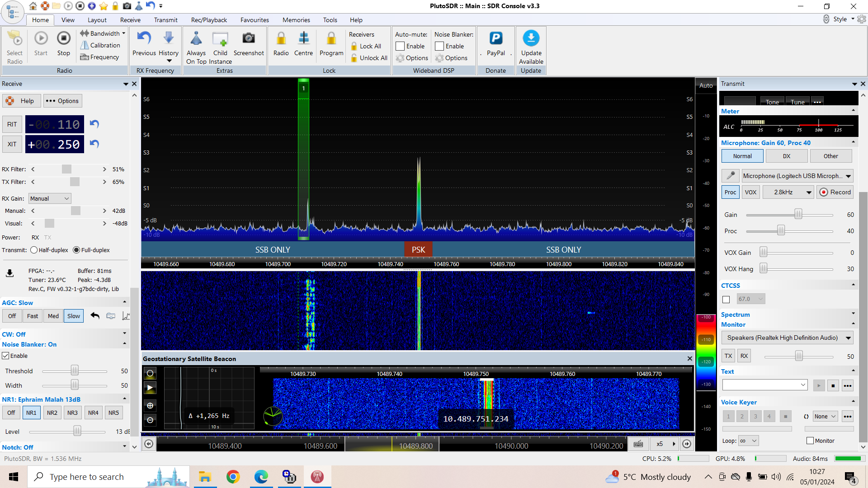The height and width of the screenshot is (488, 868).
Task: Switch to the Tune tab in Transmit panel
Action: [x=797, y=101]
